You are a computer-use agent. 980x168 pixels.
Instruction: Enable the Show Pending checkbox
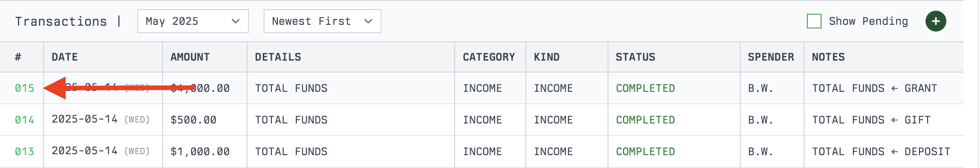click(x=814, y=21)
